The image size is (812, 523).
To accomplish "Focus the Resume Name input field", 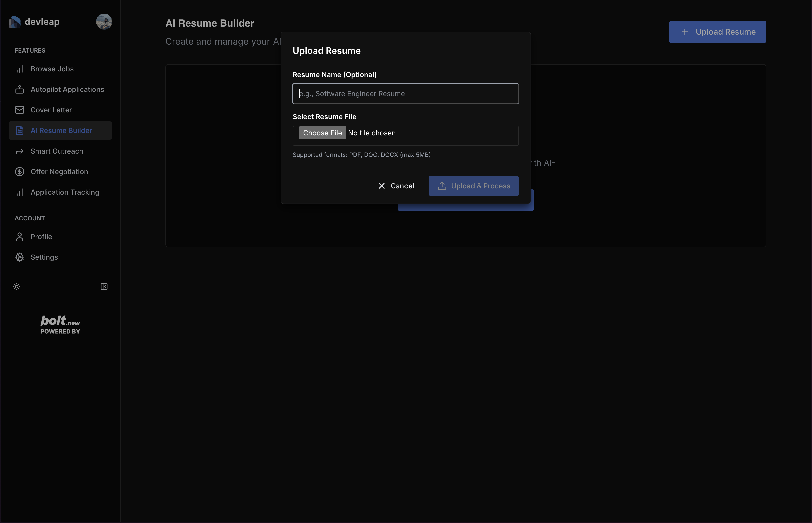I will click(x=405, y=94).
